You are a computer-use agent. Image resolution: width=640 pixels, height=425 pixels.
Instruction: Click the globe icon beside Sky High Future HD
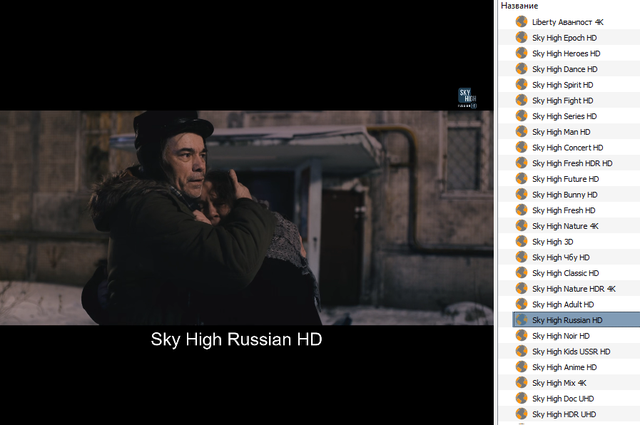click(521, 178)
